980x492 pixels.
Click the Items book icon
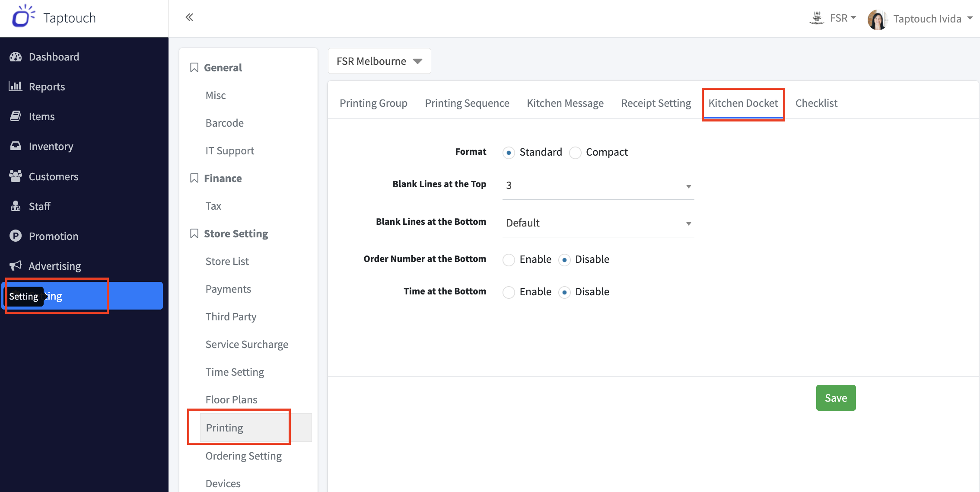tap(16, 116)
